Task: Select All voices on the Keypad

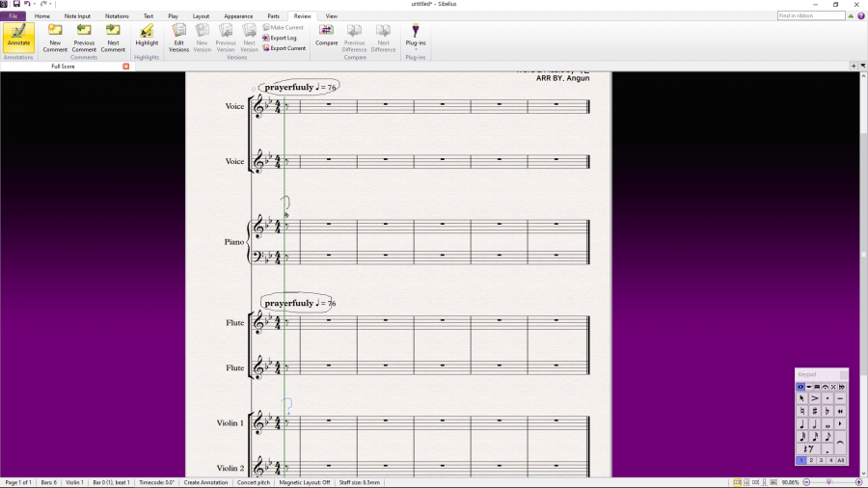Action: [x=841, y=460]
